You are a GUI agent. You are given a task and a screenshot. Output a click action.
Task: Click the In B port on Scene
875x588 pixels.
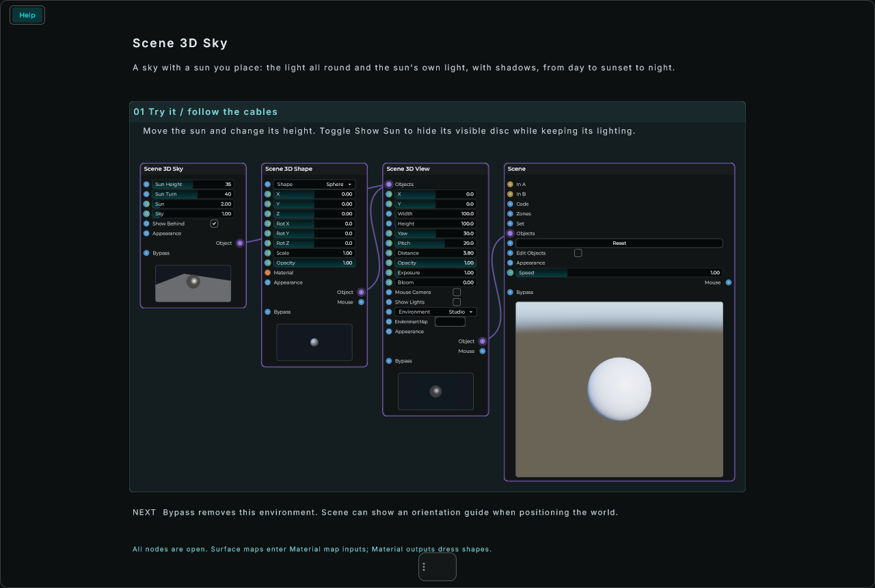pos(510,194)
